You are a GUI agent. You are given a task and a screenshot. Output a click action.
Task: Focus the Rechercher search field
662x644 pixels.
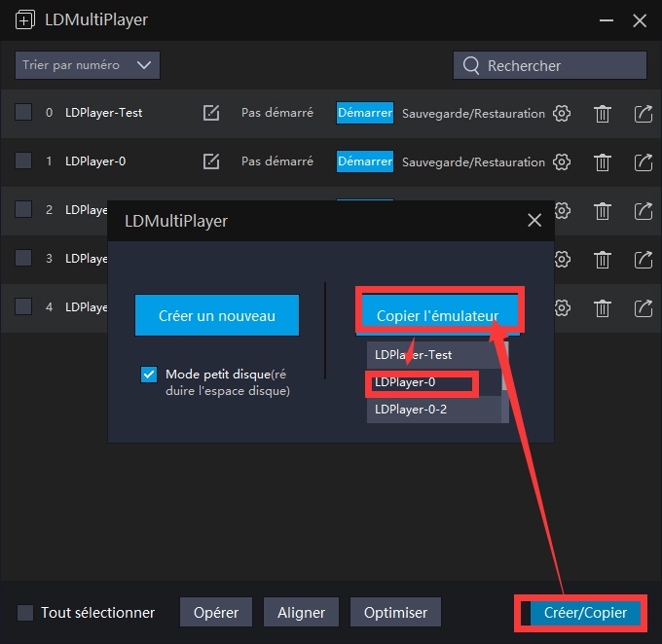click(x=550, y=65)
